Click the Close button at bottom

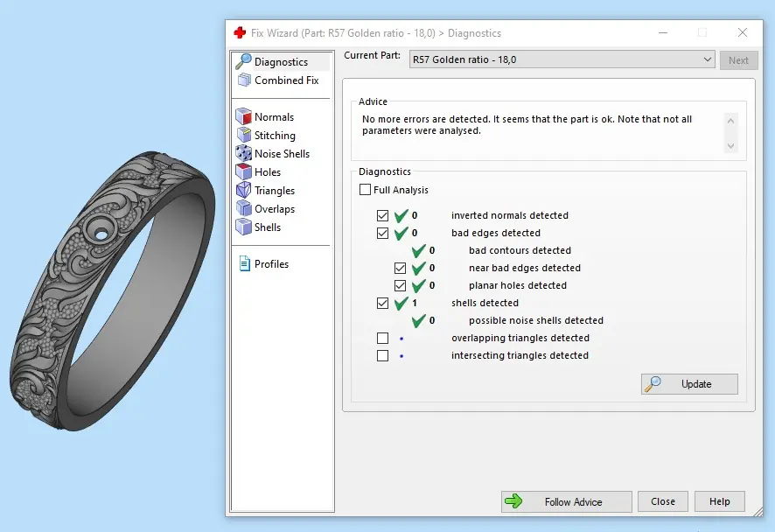point(663,501)
